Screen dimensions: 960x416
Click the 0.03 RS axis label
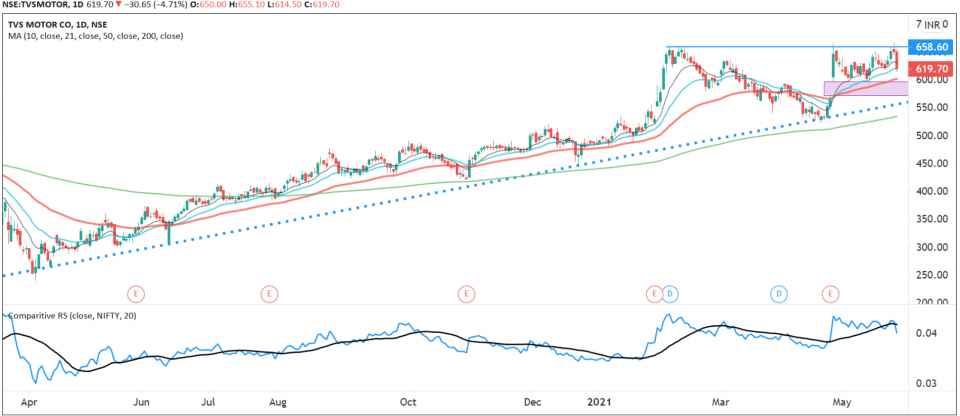[x=926, y=384]
